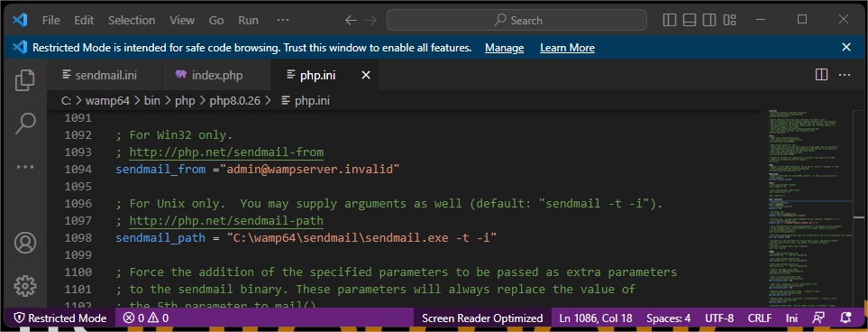Open the Customize Layout menu icon
The width and height of the screenshot is (868, 332).
click(729, 21)
